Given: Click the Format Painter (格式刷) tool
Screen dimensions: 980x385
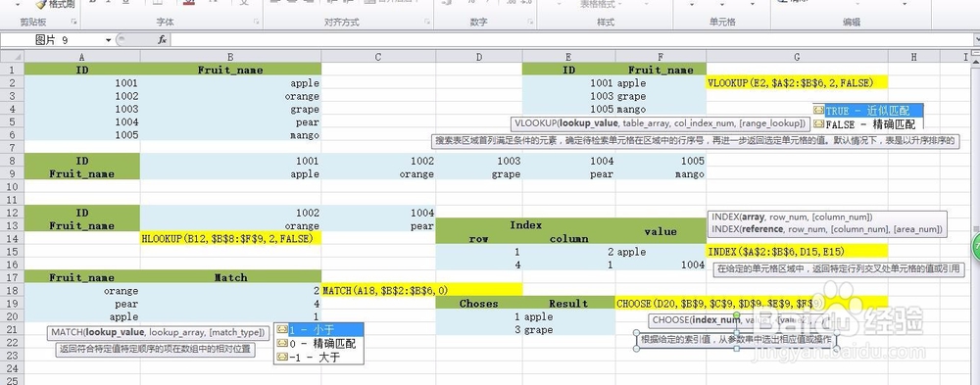Looking at the screenshot, I should click(55, 4).
